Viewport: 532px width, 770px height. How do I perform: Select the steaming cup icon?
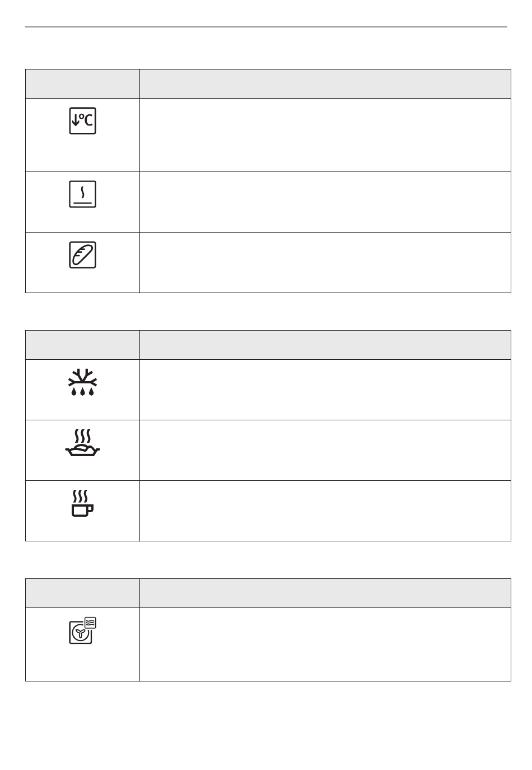coord(82,503)
